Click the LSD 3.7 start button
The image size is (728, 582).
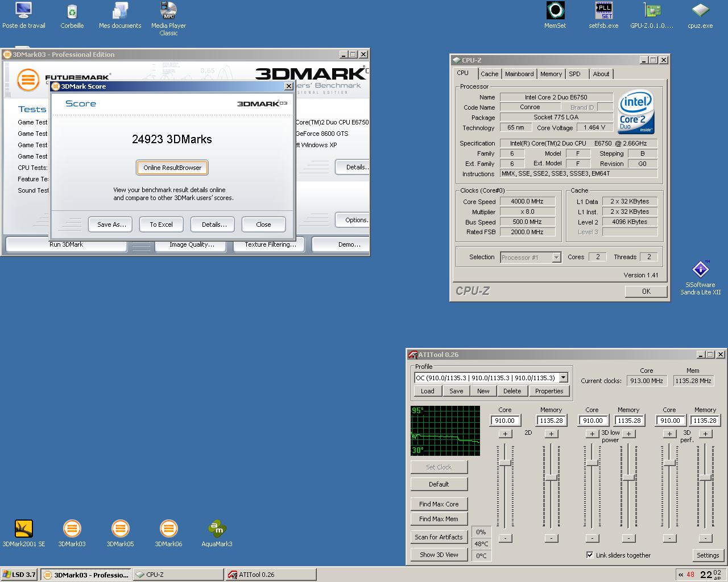pyautogui.click(x=19, y=575)
